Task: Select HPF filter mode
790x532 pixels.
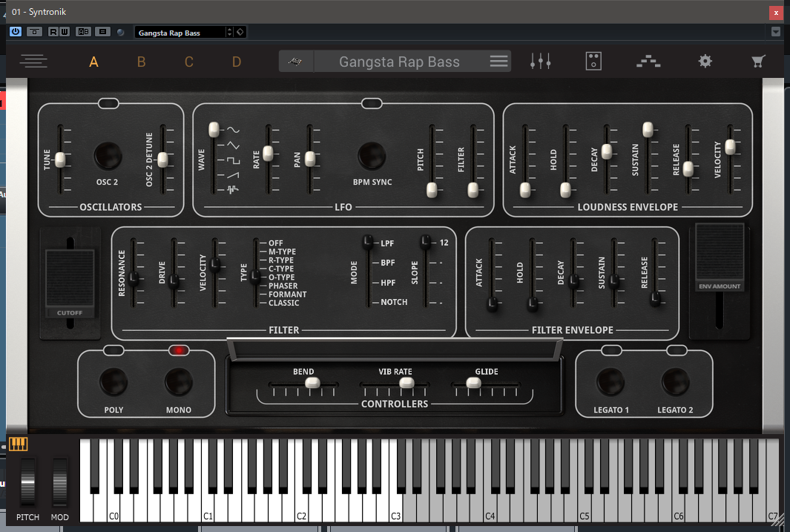Action: point(387,283)
